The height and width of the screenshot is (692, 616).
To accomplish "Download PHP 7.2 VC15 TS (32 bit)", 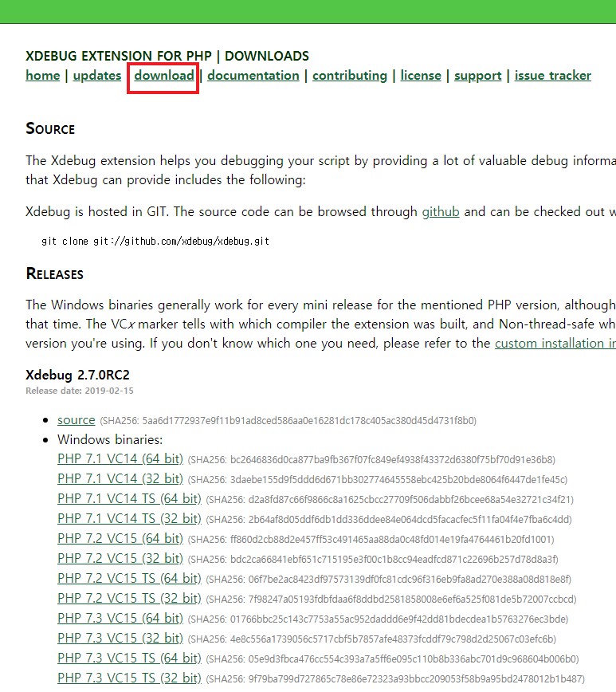I will tap(129, 599).
